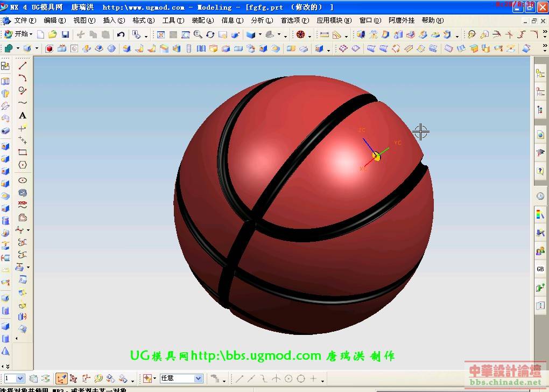Screen dimensions: 549x392
Task: Click the yellow WCS origin handle
Action: coord(376,156)
